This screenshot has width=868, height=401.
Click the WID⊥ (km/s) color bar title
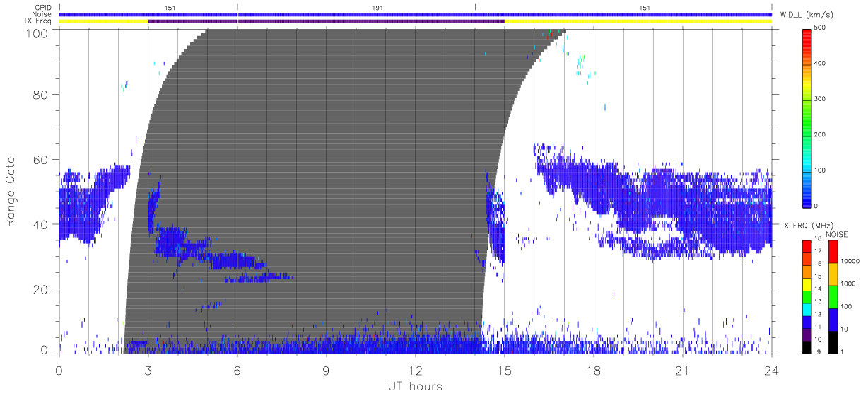click(807, 14)
